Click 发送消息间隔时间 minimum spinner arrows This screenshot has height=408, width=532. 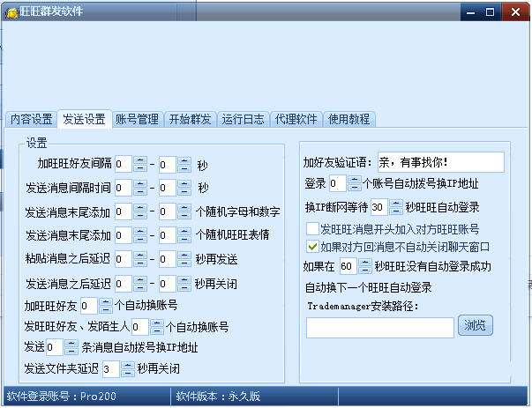click(140, 188)
